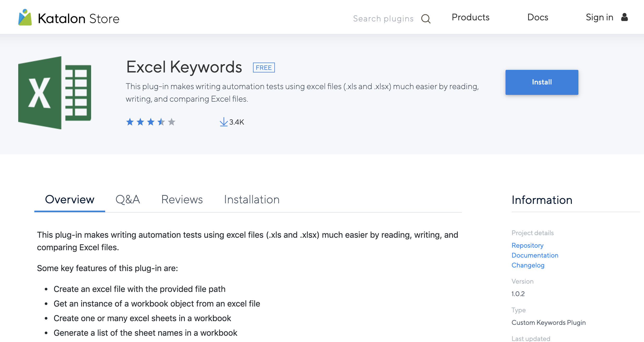Switch to the Reviews tab
644x342 pixels.
(182, 199)
